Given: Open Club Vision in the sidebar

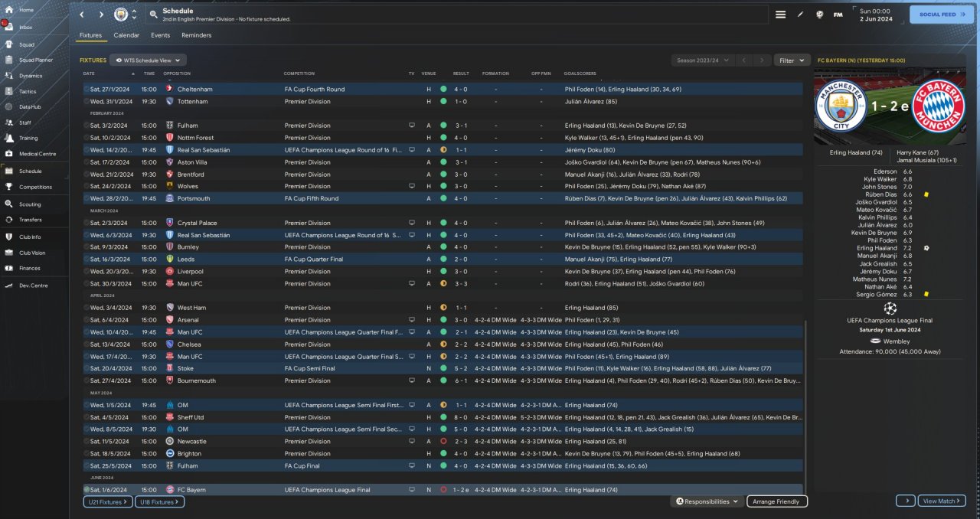Looking at the screenshot, I should [x=34, y=253].
